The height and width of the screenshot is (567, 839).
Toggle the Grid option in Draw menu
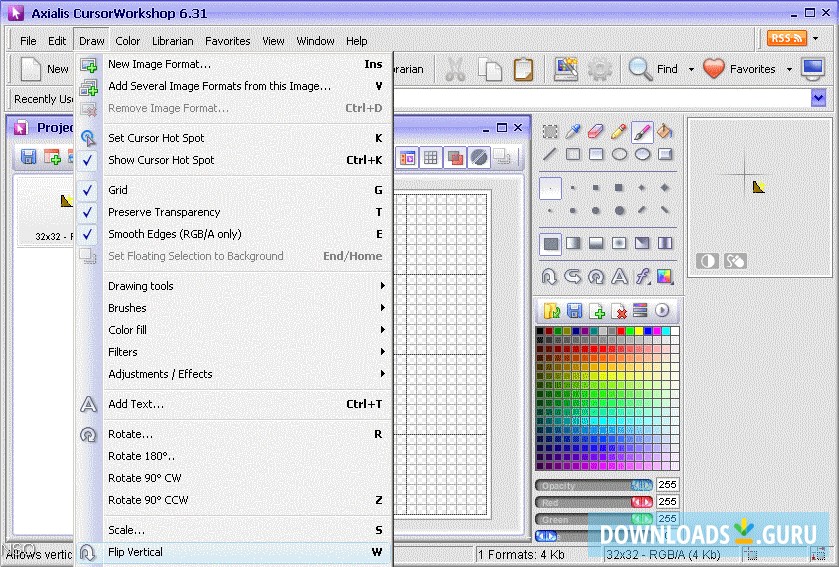point(234,190)
